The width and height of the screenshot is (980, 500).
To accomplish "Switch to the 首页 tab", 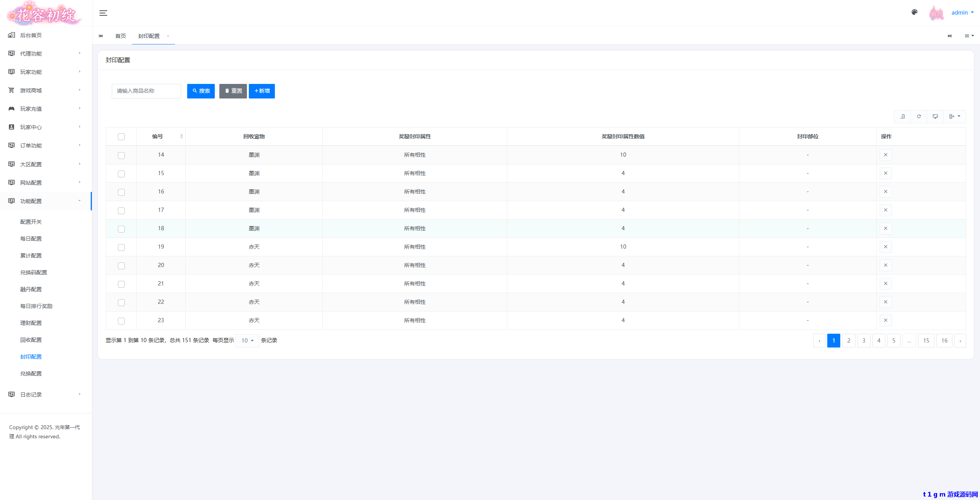I will 121,36.
